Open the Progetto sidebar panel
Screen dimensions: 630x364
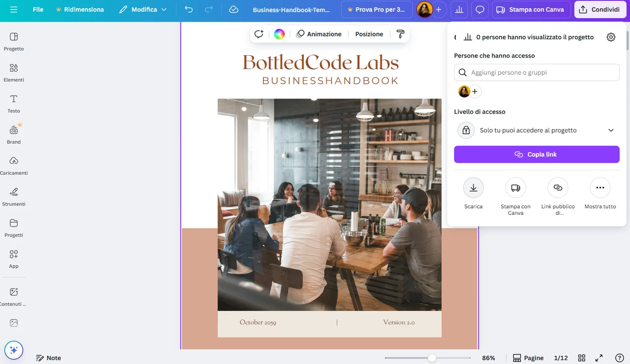pos(14,41)
